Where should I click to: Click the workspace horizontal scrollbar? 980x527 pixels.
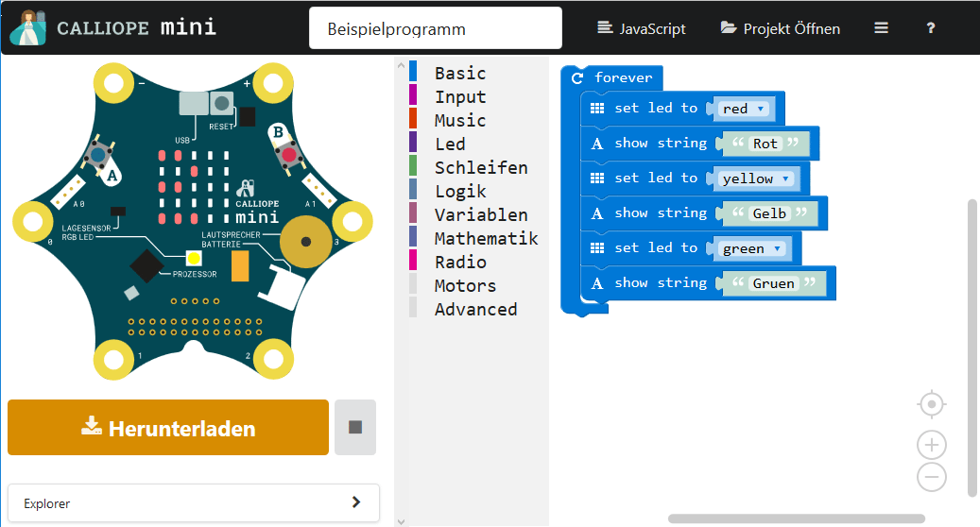click(797, 518)
